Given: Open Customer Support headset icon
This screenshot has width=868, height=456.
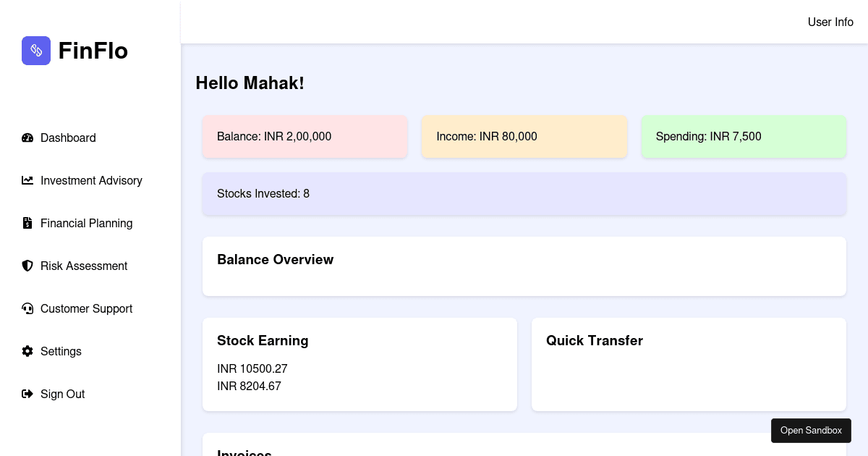Looking at the screenshot, I should click(27, 308).
